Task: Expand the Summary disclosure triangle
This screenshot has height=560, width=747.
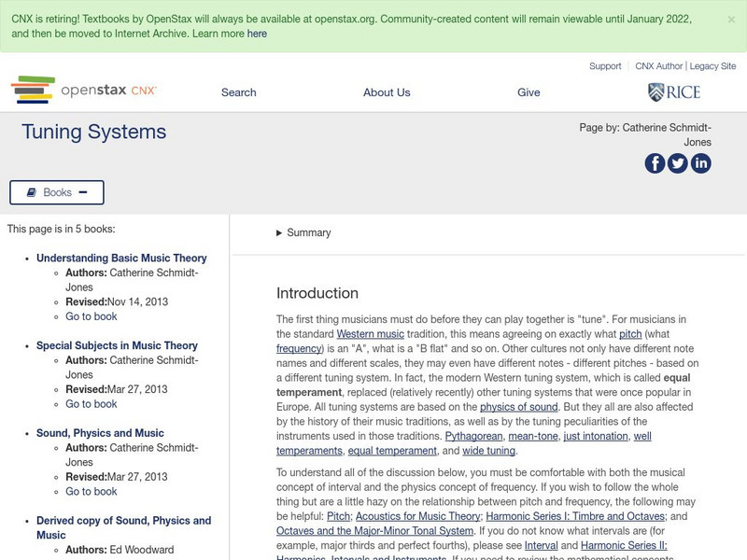Action: (x=277, y=232)
